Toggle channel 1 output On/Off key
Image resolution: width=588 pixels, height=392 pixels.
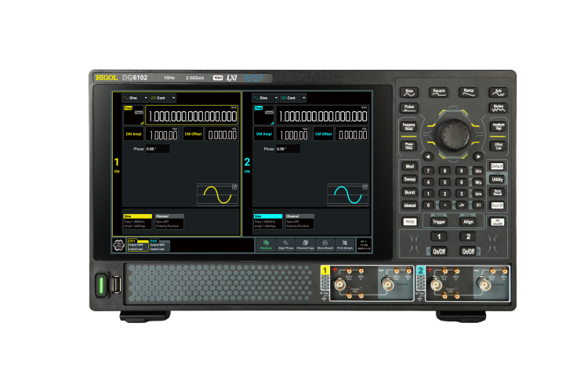click(440, 252)
